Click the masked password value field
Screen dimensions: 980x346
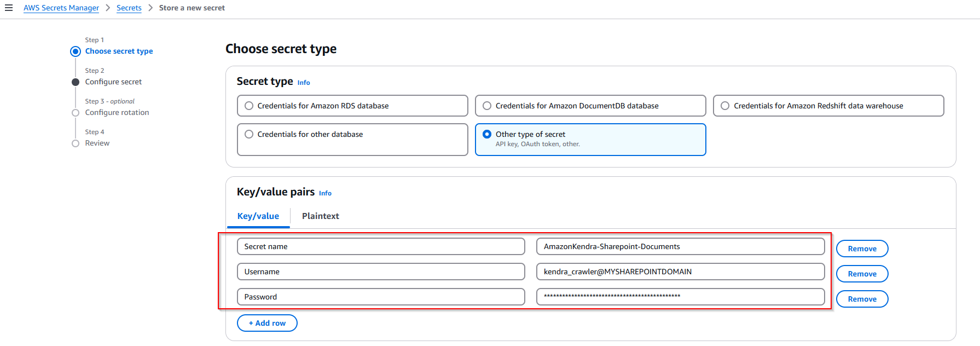click(680, 297)
